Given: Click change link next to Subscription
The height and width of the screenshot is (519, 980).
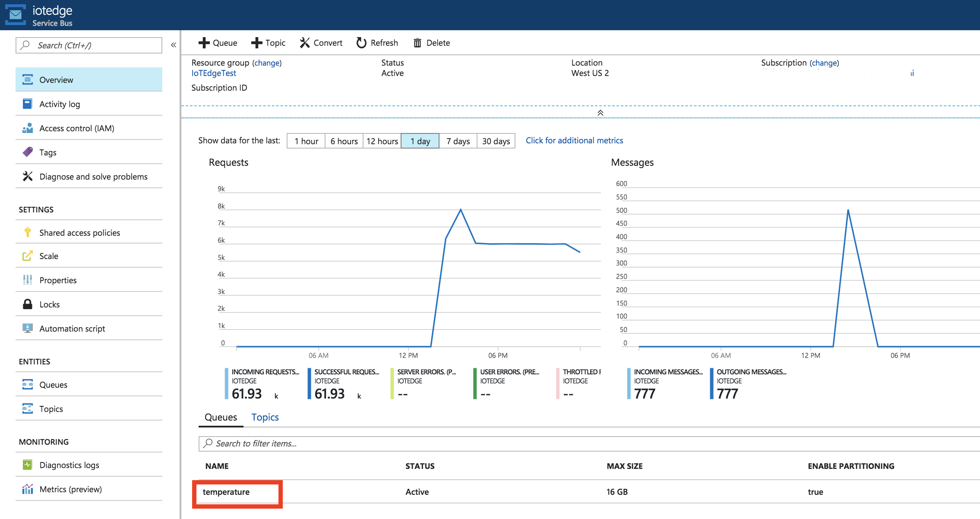Looking at the screenshot, I should pos(824,63).
